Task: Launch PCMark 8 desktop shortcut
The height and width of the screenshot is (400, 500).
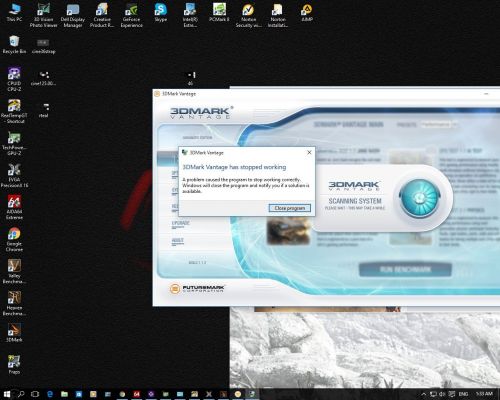Action: (219, 13)
